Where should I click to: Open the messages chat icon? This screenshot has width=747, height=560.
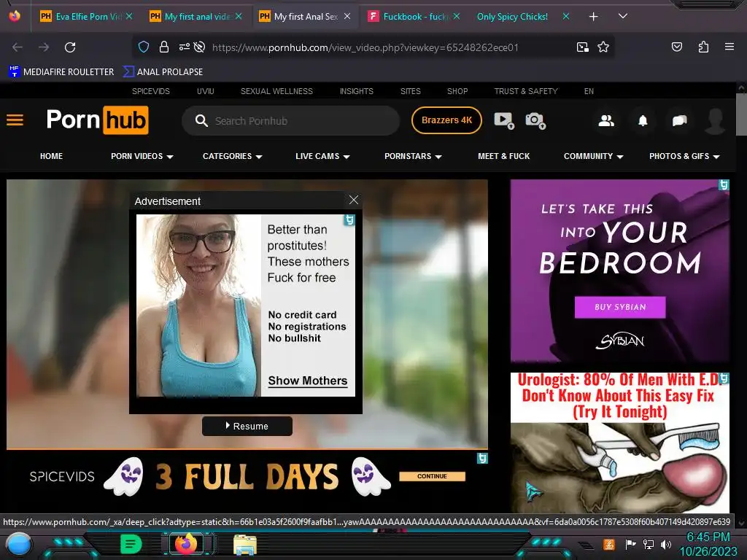[679, 120]
